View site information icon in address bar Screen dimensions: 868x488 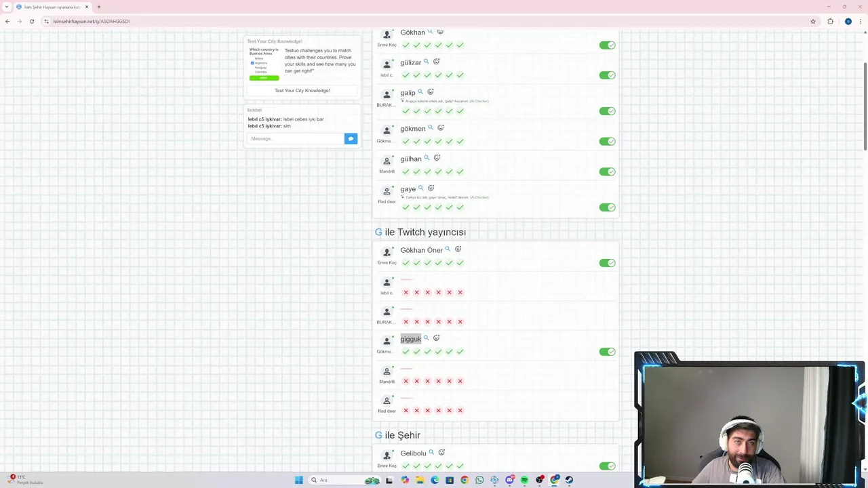coord(46,21)
